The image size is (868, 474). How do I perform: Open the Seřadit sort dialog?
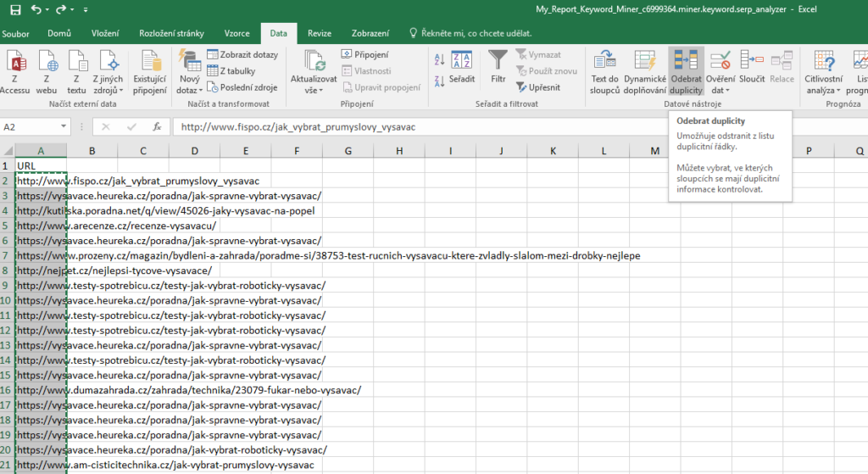pyautogui.click(x=462, y=68)
